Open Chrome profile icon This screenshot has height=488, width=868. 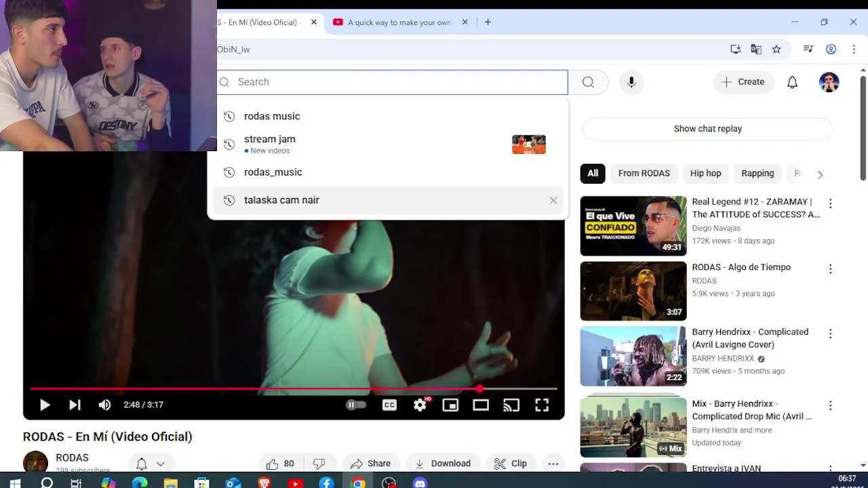tap(831, 49)
